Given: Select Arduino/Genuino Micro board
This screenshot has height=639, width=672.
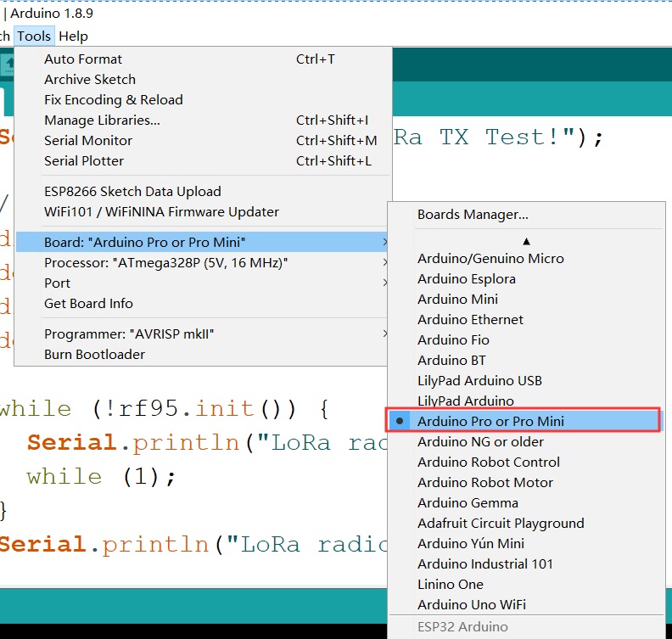Looking at the screenshot, I should (x=526, y=259).
